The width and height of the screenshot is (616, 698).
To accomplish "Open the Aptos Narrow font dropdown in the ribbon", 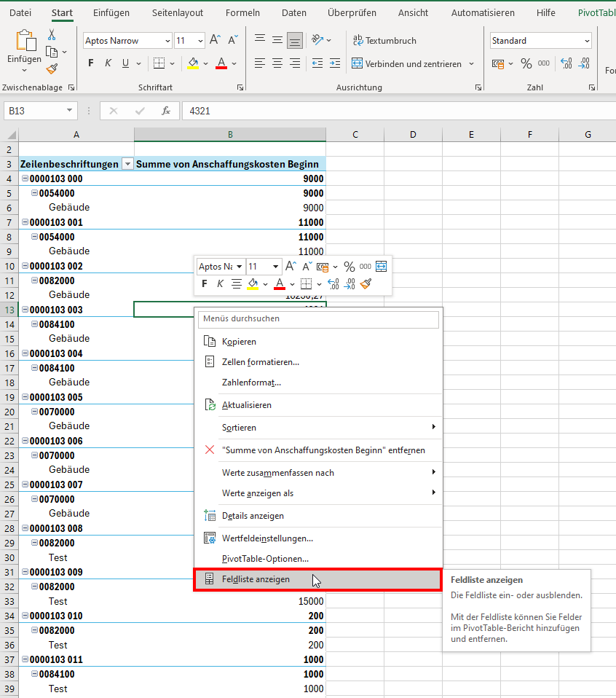I will pyautogui.click(x=167, y=41).
